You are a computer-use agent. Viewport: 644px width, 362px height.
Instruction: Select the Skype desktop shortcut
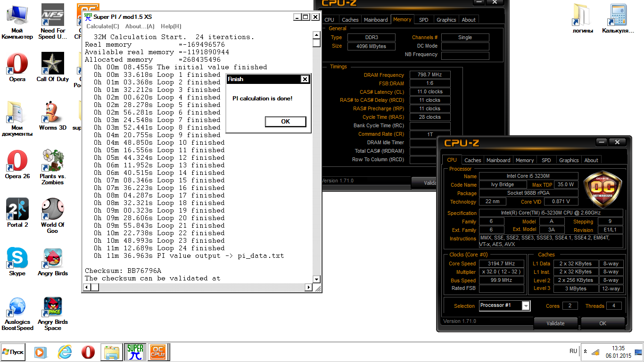[17, 262]
